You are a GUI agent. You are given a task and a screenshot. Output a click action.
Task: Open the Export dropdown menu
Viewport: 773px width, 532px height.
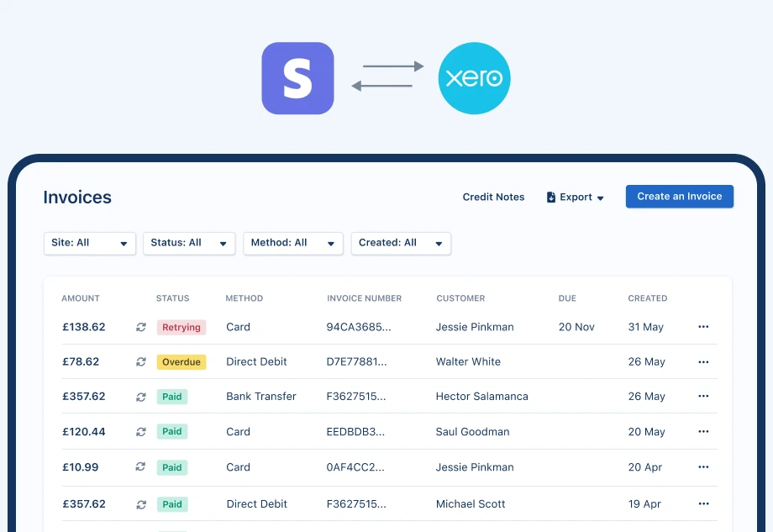pos(576,198)
